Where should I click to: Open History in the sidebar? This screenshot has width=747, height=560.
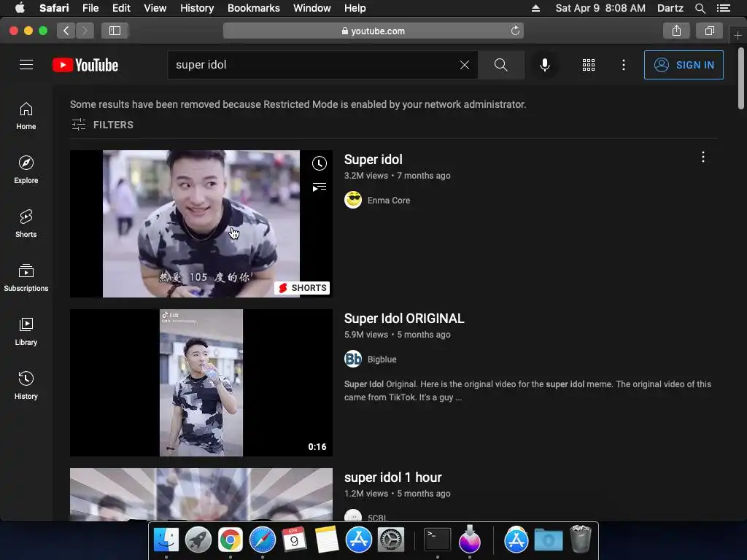point(26,385)
